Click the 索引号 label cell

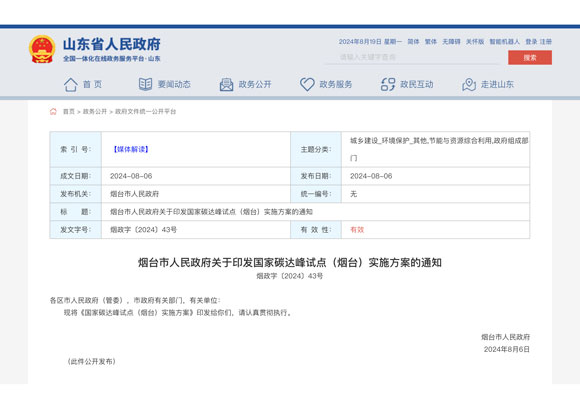(76, 149)
